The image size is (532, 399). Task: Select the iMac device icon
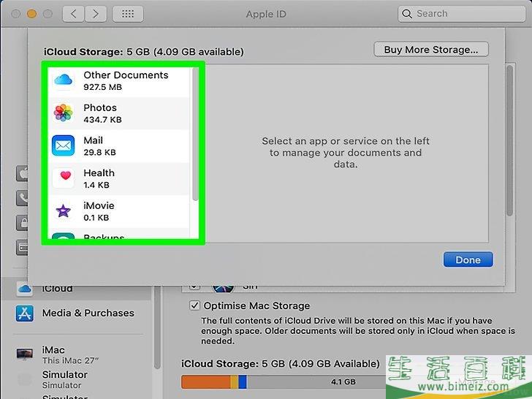(x=25, y=354)
